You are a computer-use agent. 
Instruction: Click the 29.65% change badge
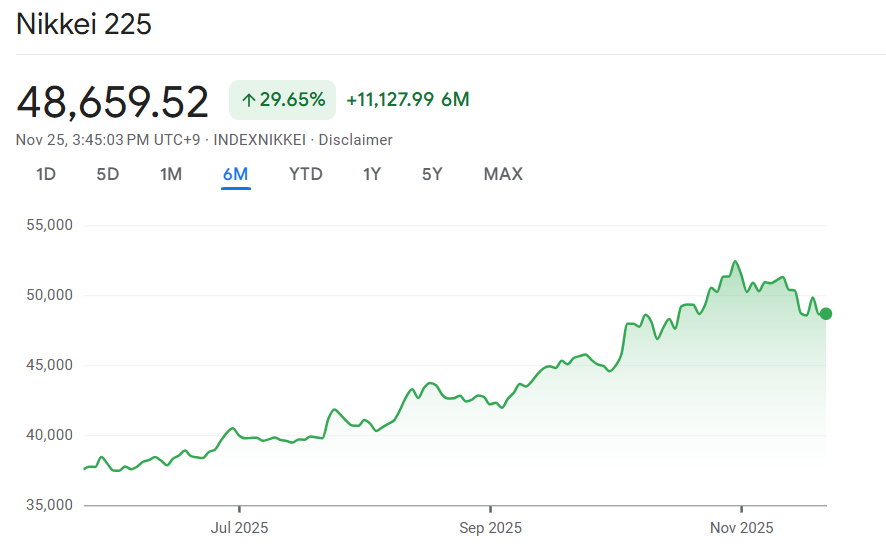(283, 99)
